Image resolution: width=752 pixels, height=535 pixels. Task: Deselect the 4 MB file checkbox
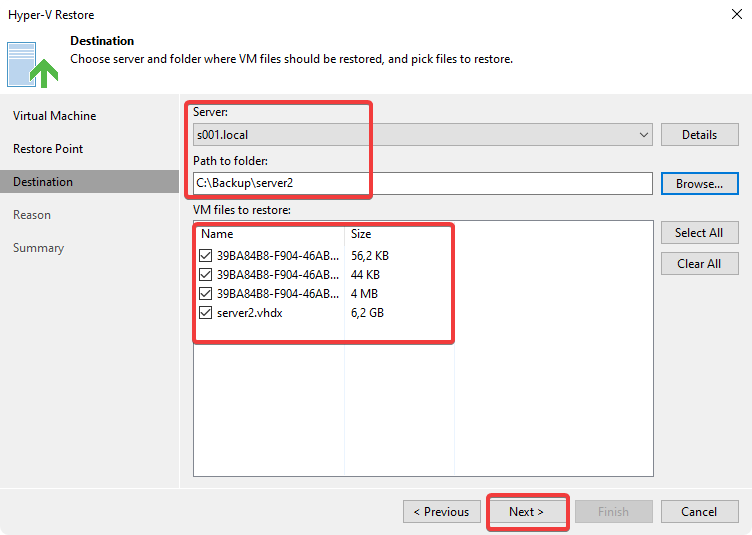(x=206, y=294)
